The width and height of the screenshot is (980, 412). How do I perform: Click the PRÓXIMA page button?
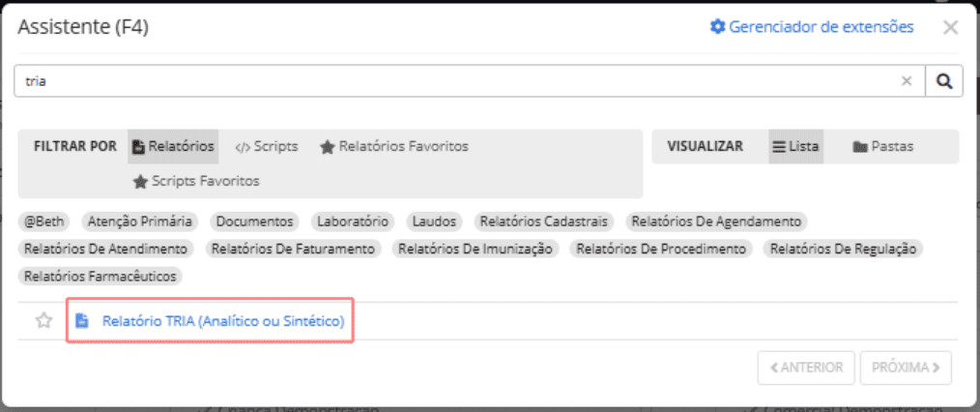pyautogui.click(x=906, y=368)
